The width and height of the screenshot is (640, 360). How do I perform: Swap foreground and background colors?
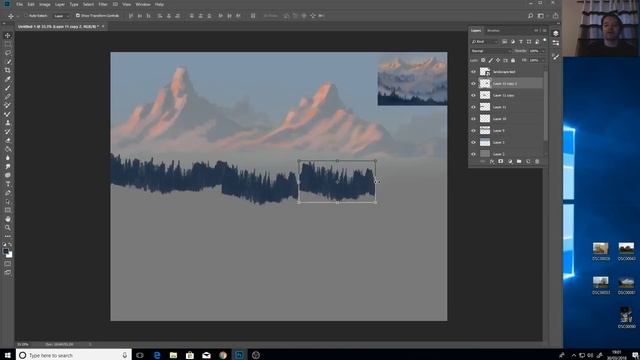(10, 244)
